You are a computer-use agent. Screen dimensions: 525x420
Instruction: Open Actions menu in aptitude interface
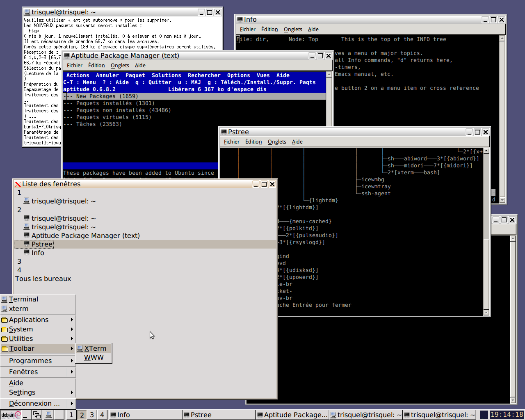78,75
